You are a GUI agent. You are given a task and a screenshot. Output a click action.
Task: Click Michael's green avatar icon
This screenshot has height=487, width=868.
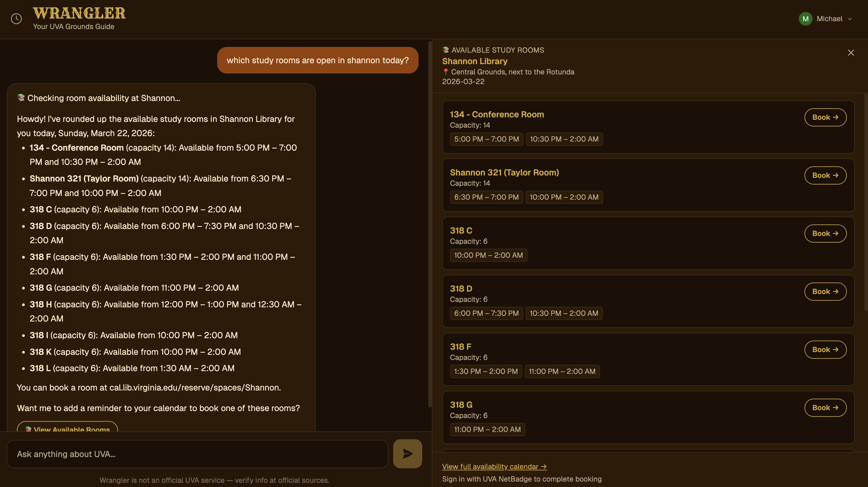point(805,19)
